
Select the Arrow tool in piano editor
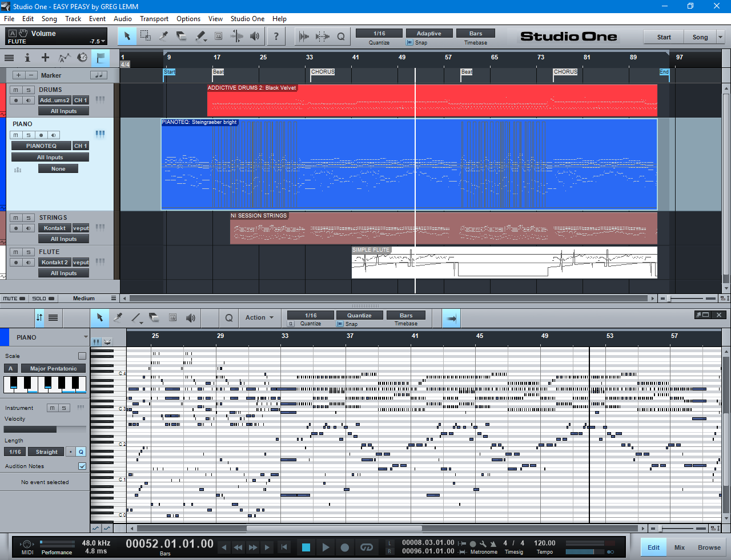click(x=100, y=318)
